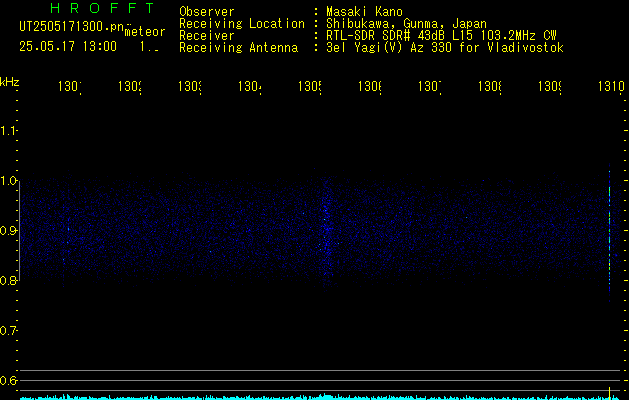Click the 1301 time axis label
Screen dimensions: 629x400
pos(70,87)
